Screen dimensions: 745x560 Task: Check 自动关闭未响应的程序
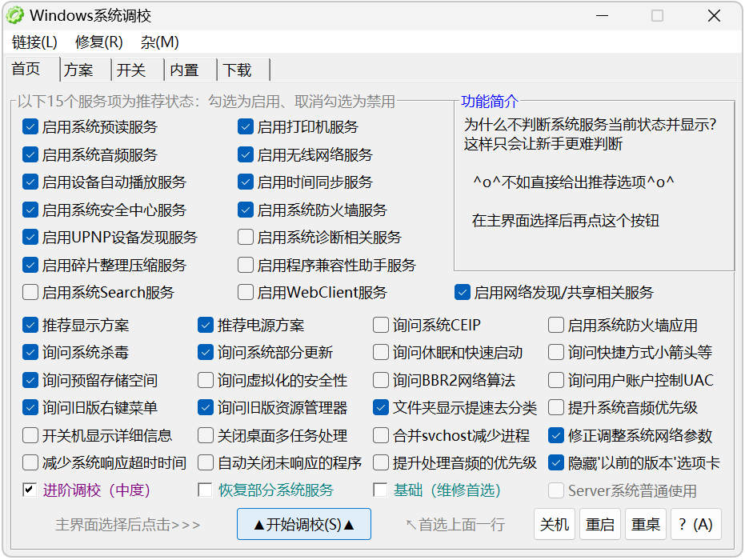pyautogui.click(x=206, y=462)
